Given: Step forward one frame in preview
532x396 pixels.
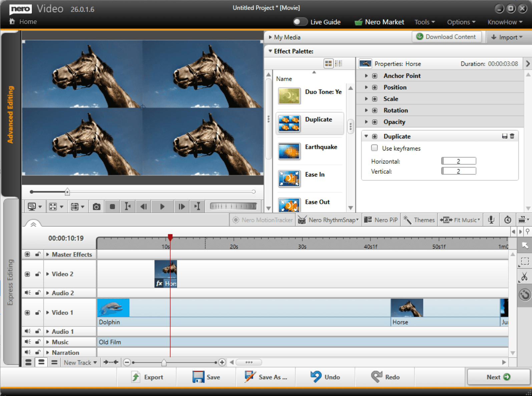Looking at the screenshot, I should point(181,207).
